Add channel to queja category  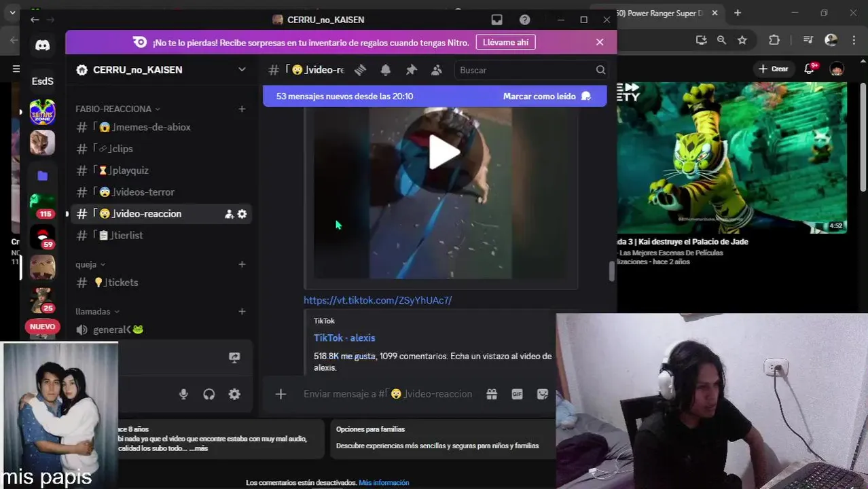pyautogui.click(x=242, y=264)
